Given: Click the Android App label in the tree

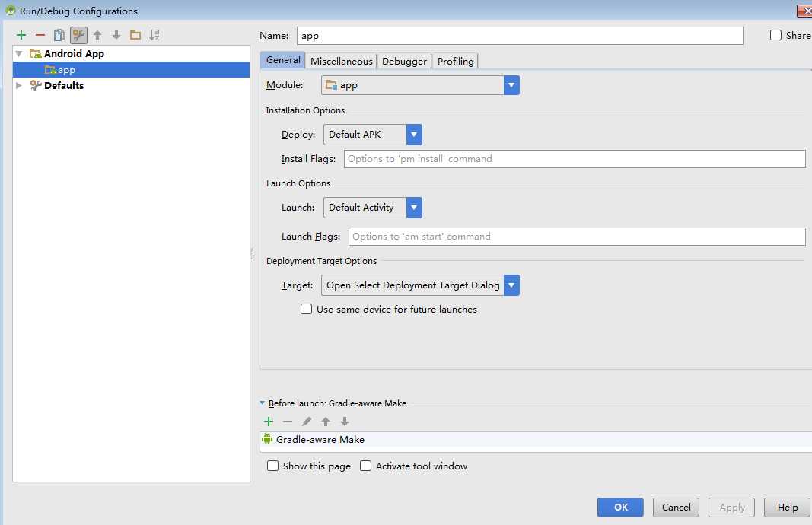Looking at the screenshot, I should 74,54.
